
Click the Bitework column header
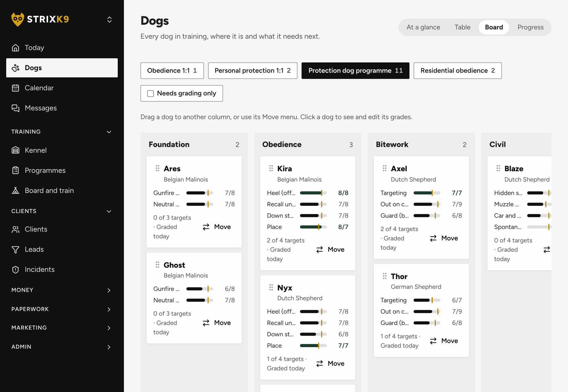[x=392, y=144]
